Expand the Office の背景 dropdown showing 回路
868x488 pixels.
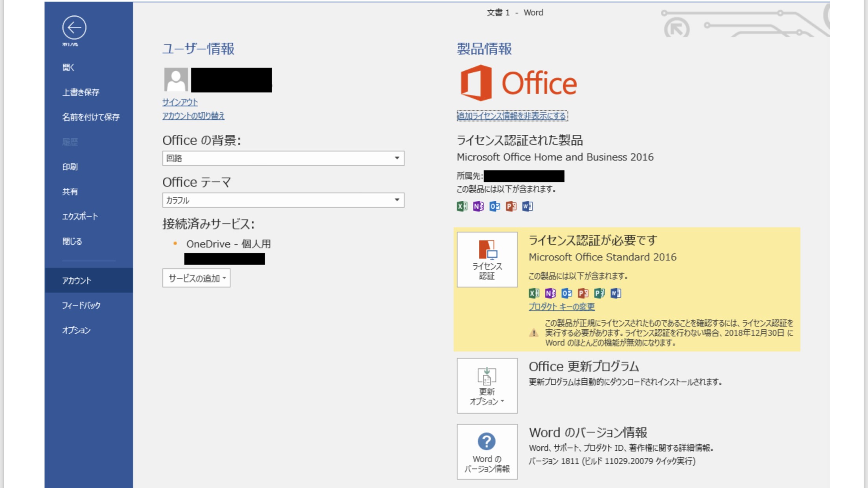pyautogui.click(x=283, y=158)
